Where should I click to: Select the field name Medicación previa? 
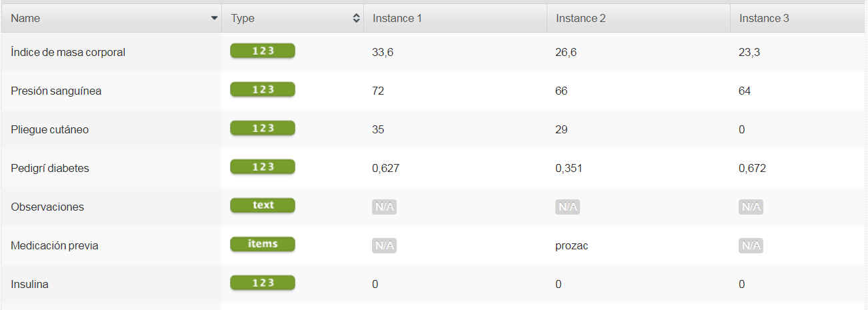click(55, 245)
